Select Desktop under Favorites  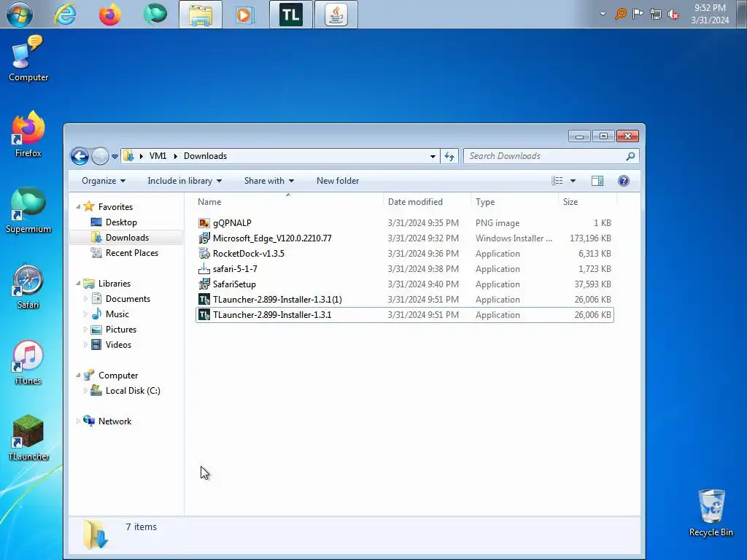tap(121, 222)
